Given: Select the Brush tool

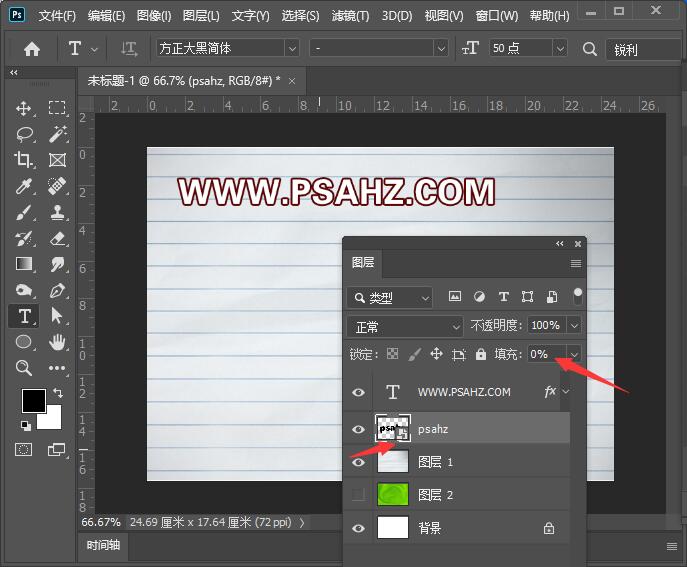Looking at the screenshot, I should (x=24, y=213).
